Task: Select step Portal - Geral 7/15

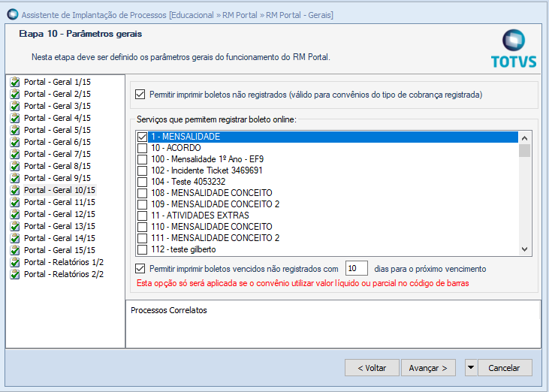Action: tap(57, 154)
